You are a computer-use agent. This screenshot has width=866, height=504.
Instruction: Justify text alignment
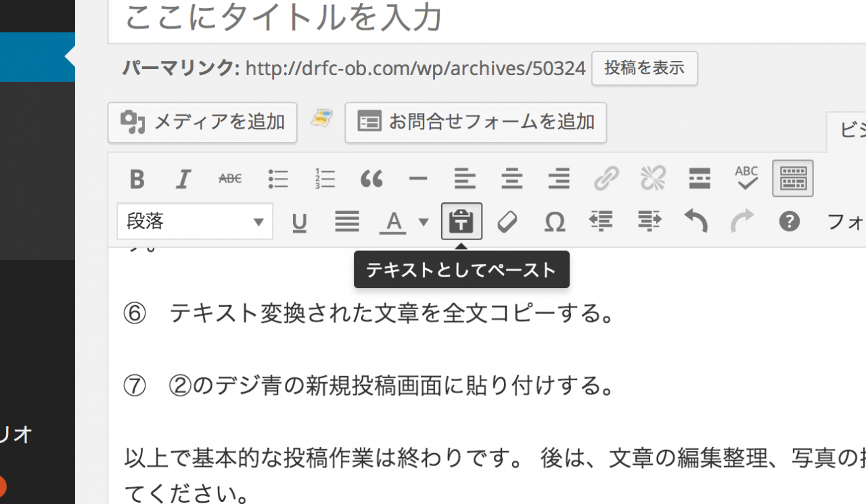coord(347,221)
